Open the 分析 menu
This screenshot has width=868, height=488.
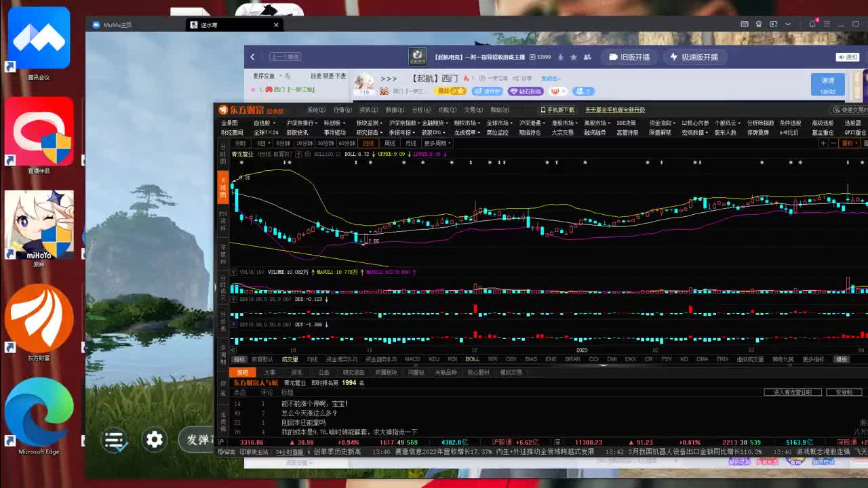point(421,110)
